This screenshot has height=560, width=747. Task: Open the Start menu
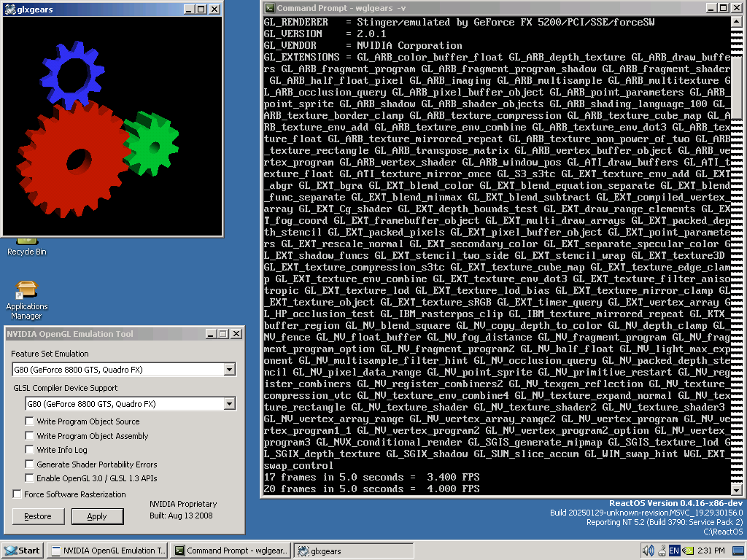(x=23, y=551)
